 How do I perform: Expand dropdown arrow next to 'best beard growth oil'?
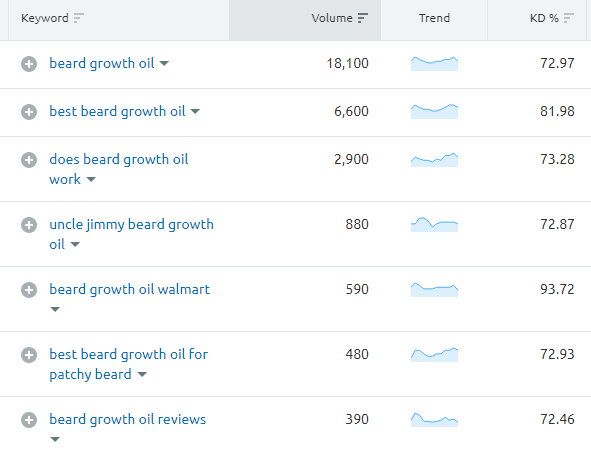click(x=195, y=112)
